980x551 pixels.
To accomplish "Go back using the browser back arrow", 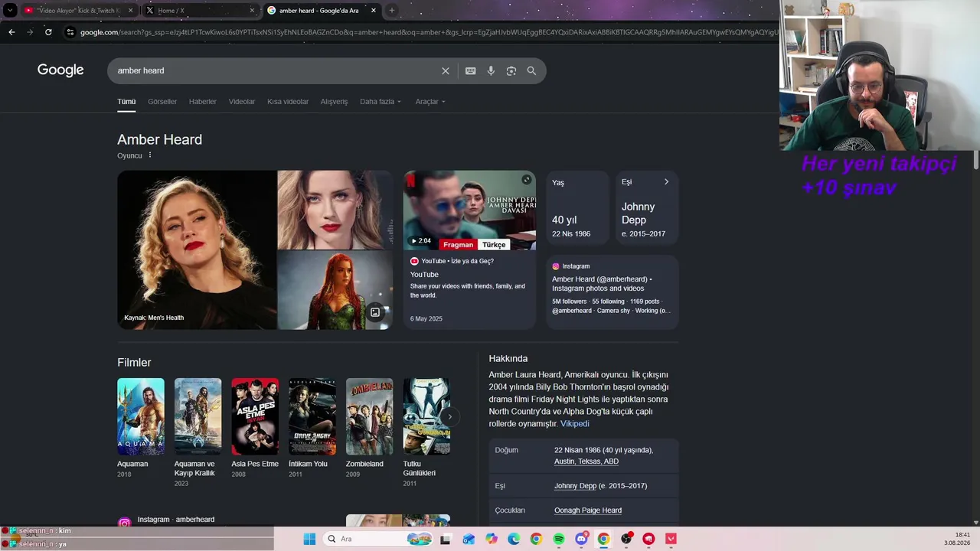I will point(11,32).
